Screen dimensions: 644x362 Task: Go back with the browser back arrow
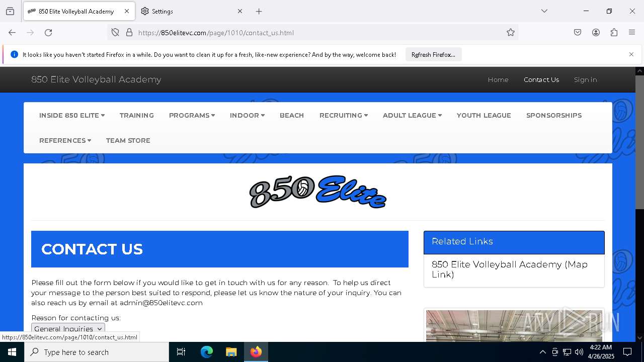pyautogui.click(x=12, y=33)
